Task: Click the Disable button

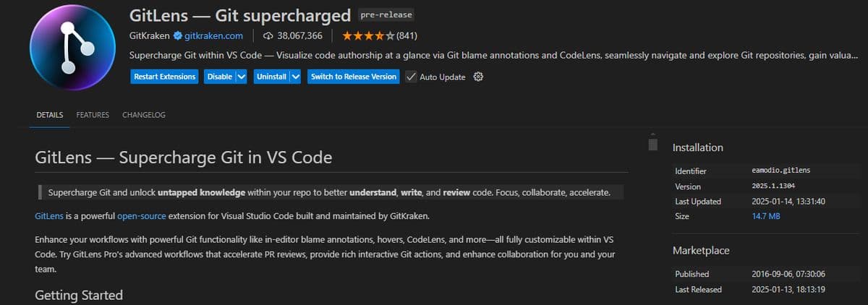Action: tap(219, 77)
